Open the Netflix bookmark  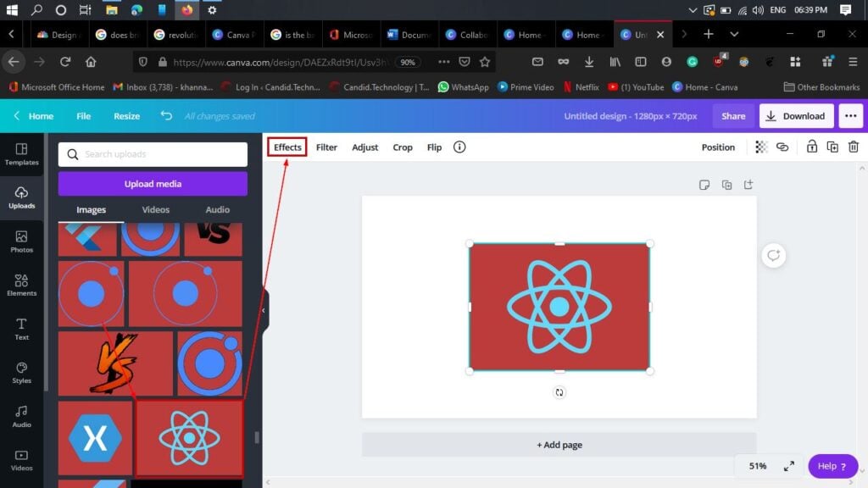(581, 87)
